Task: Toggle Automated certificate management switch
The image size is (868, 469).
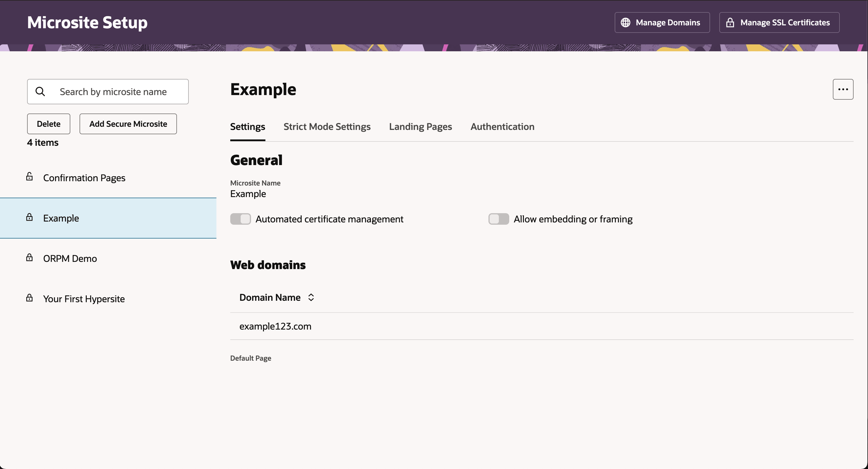Action: tap(240, 219)
